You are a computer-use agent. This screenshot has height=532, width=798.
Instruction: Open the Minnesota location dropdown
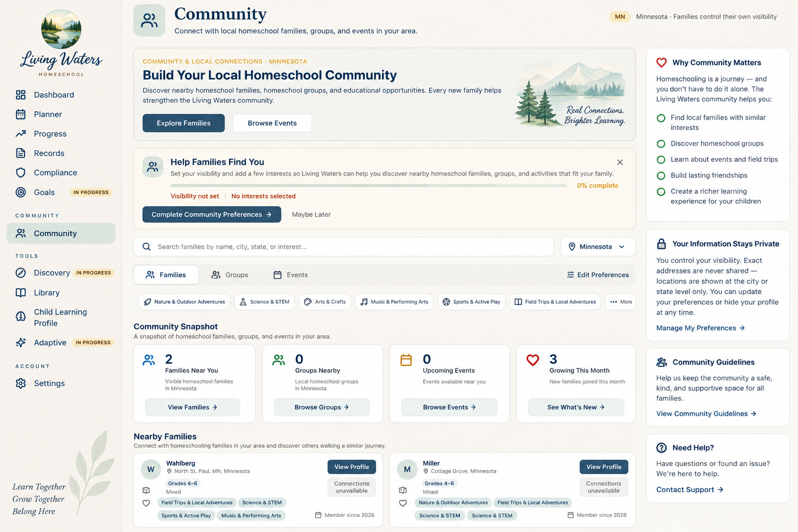597,247
